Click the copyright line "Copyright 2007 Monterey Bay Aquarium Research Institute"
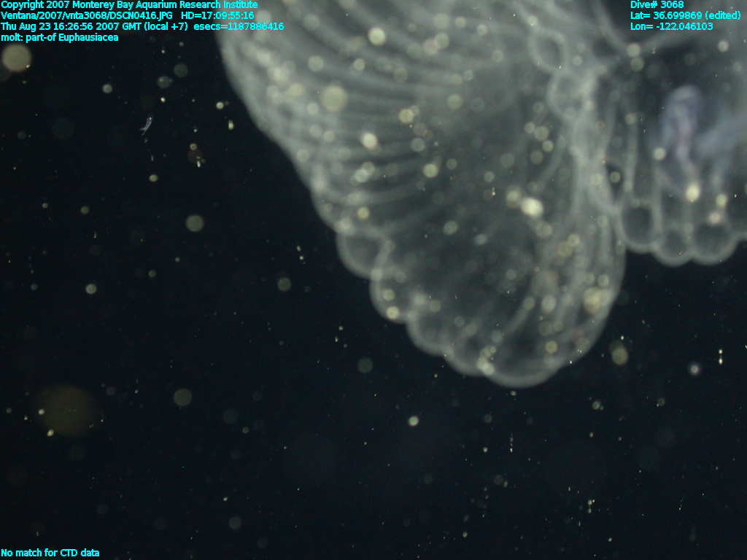The image size is (747, 560). click(129, 5)
